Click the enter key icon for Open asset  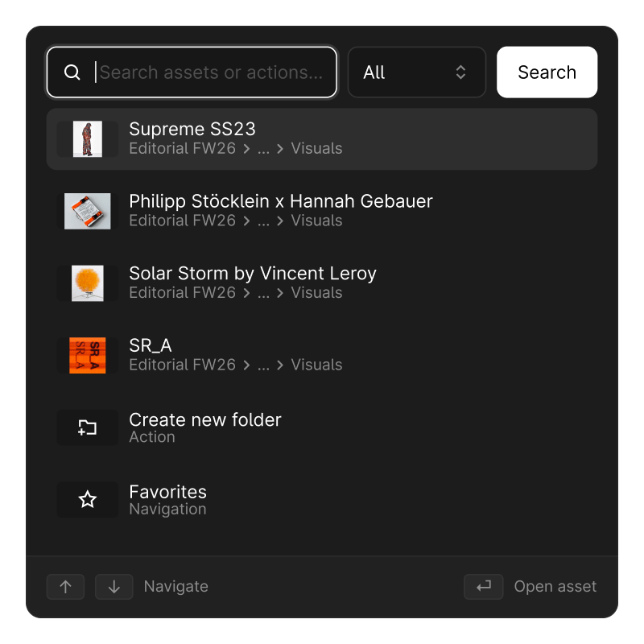484,587
